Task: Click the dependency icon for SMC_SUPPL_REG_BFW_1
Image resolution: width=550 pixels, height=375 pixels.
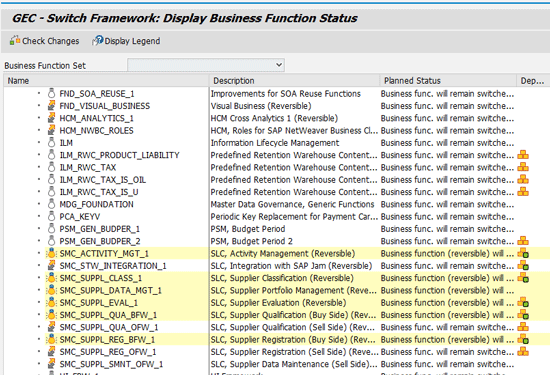Action: [x=523, y=339]
